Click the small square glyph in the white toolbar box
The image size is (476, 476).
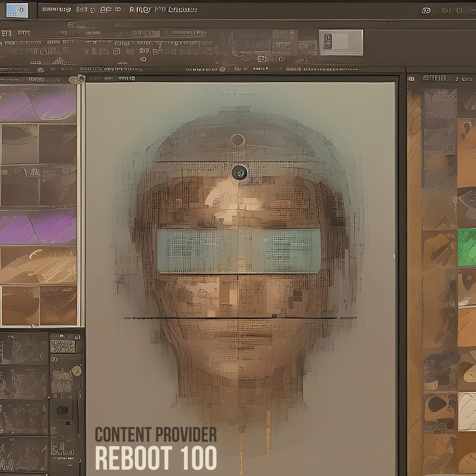pyautogui.click(x=328, y=42)
